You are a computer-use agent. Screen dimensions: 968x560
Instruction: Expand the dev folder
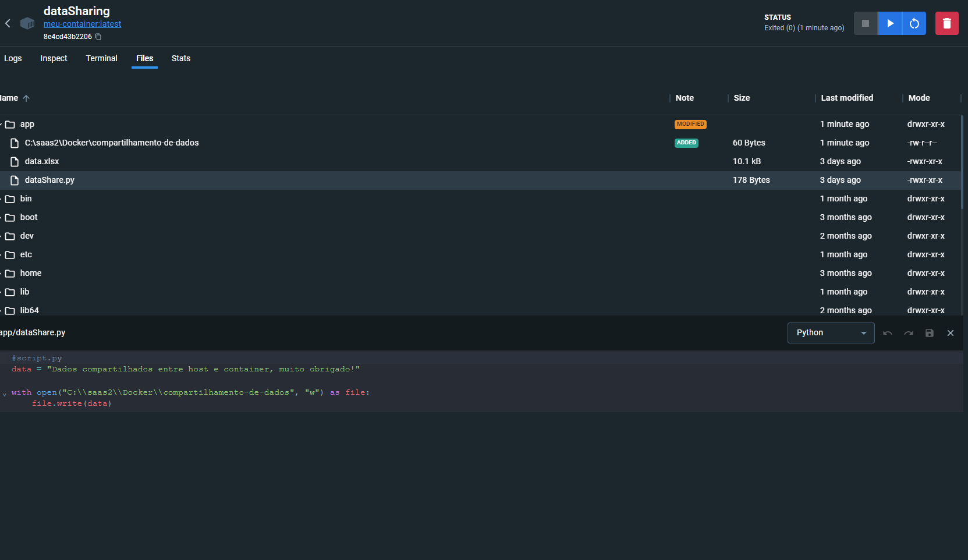click(x=2, y=236)
